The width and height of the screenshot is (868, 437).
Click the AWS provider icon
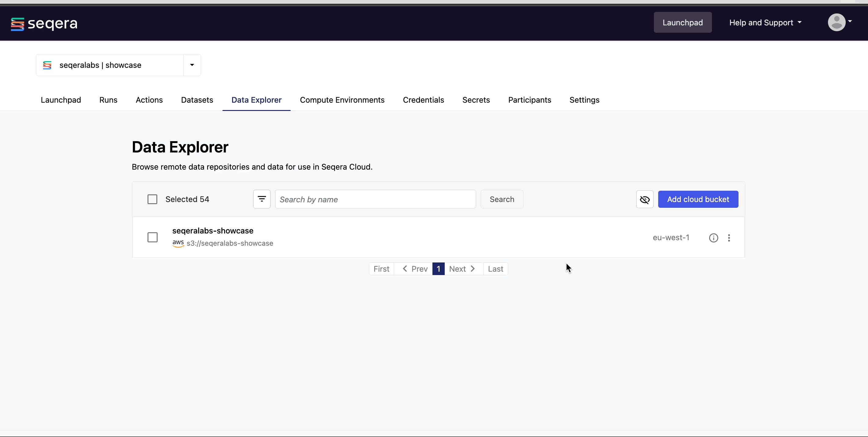[x=178, y=243]
